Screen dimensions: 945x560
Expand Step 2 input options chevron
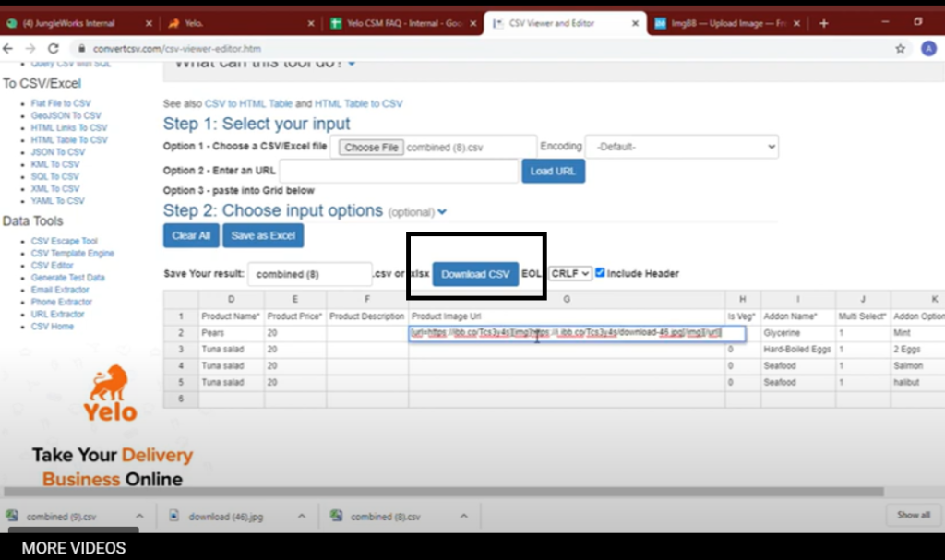coord(442,212)
